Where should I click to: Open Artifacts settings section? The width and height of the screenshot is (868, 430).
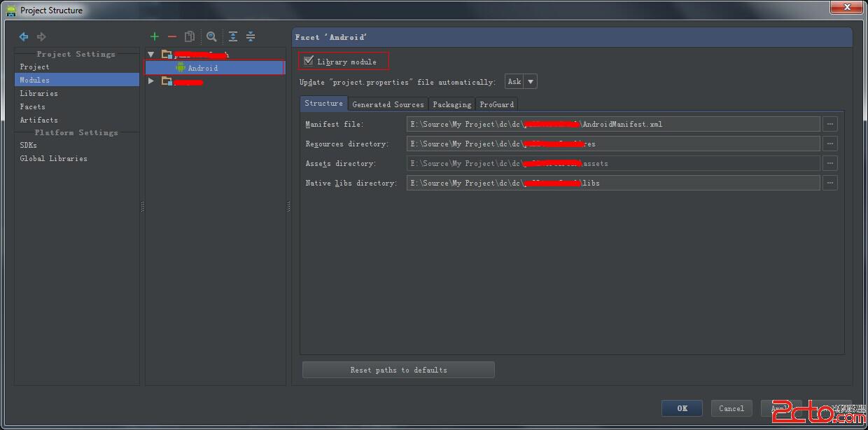pyautogui.click(x=38, y=120)
